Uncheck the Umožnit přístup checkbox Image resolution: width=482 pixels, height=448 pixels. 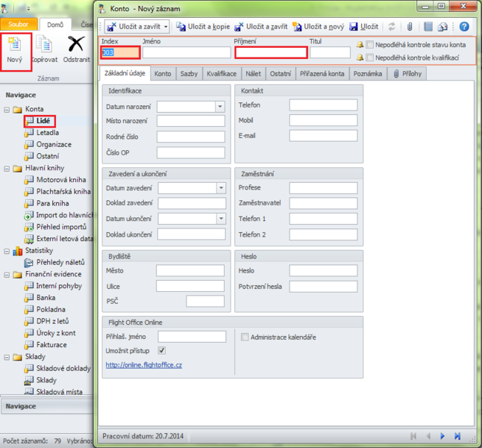tap(162, 350)
